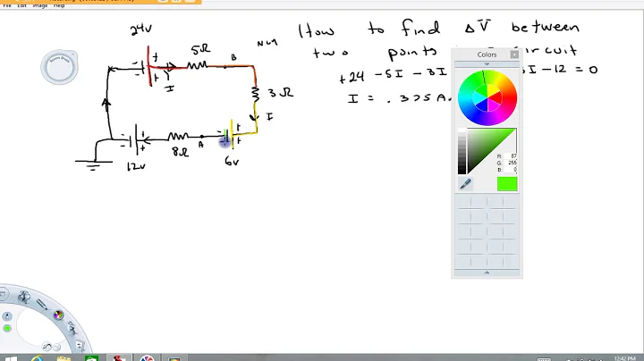644x361 pixels.
Task: Click the brush size puck
Action: coord(59,67)
